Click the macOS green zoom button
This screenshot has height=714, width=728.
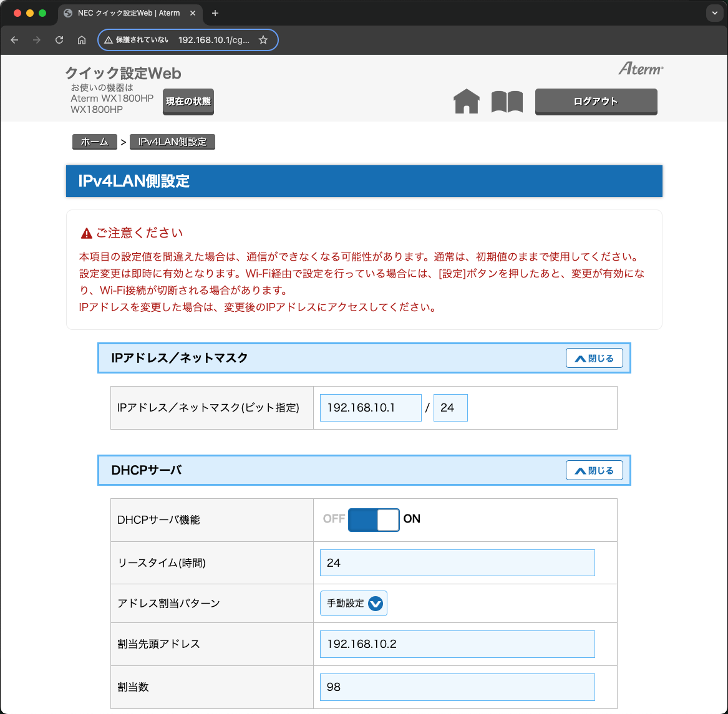click(42, 13)
